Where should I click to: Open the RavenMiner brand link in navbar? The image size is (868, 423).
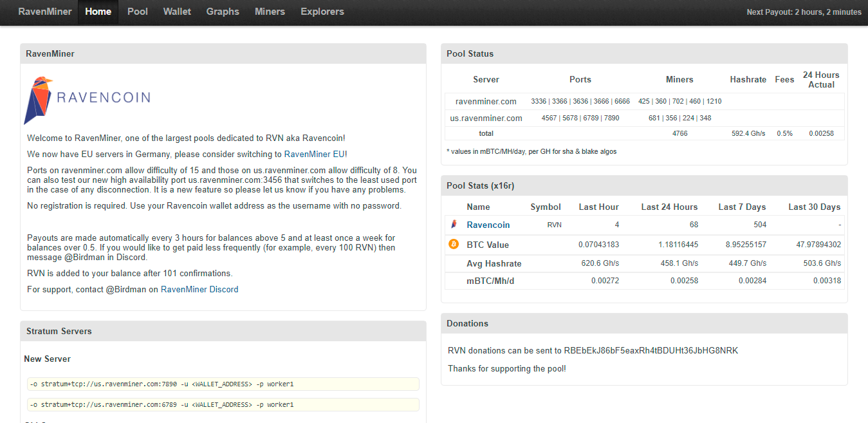[x=45, y=12]
